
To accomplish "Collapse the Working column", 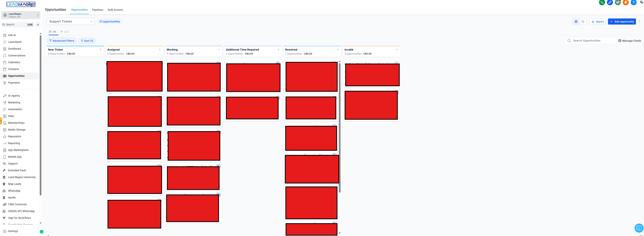I will (219, 50).
